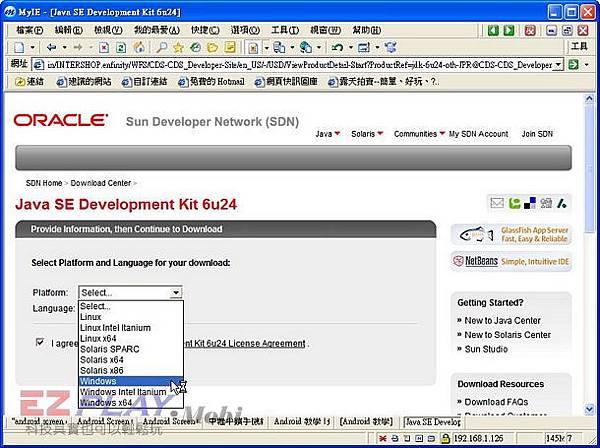Click the green previous-tab arrow icon
This screenshot has height=448, width=600.
pos(494,30)
